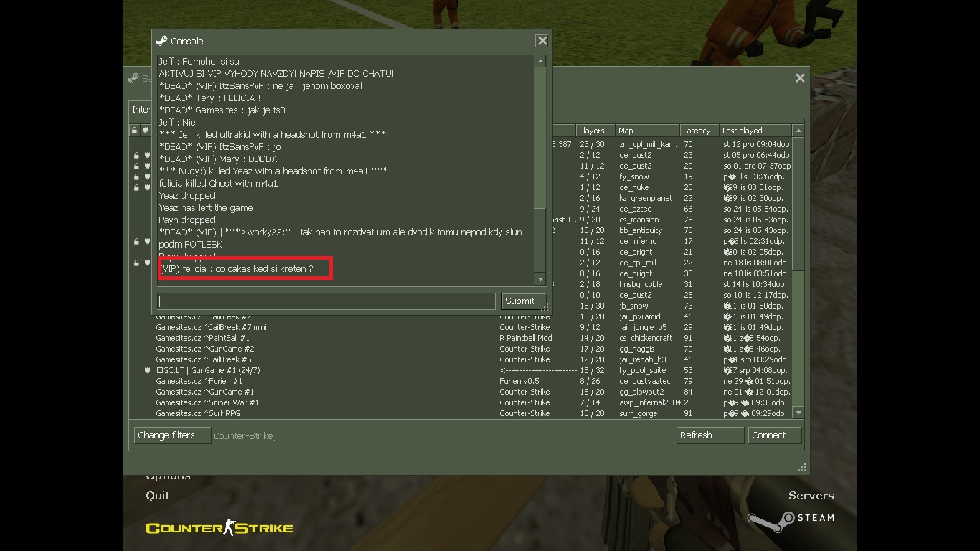Select Quit from the main menu
The image size is (980, 551).
(x=158, y=495)
